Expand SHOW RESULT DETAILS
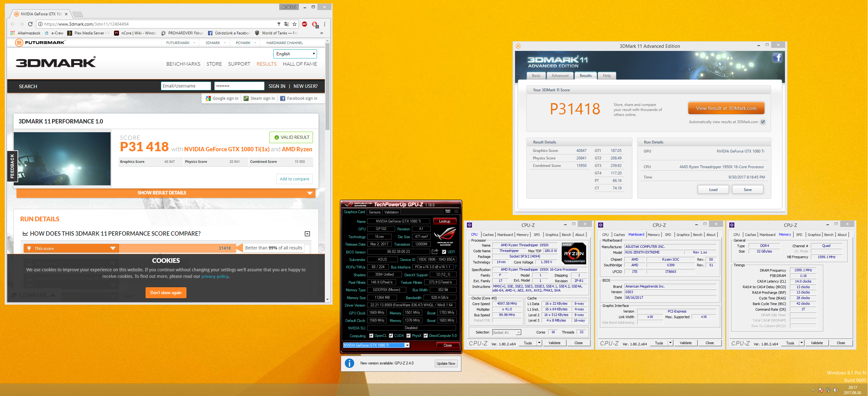The image size is (868, 396). click(x=166, y=193)
